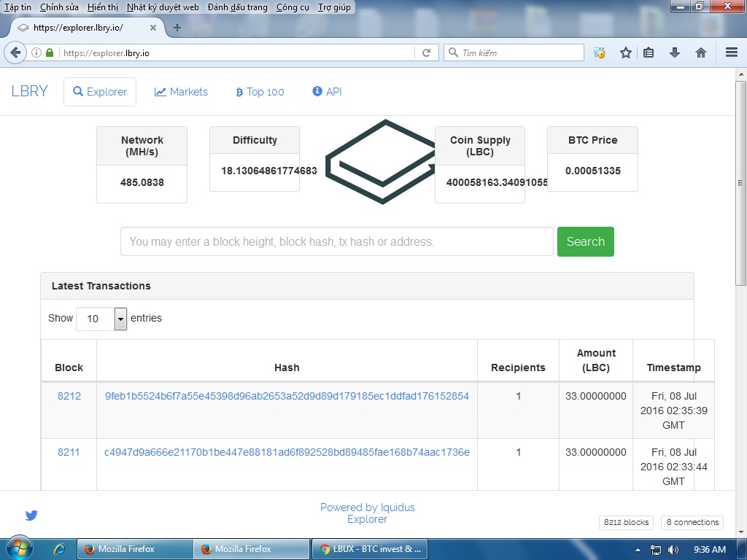747x560 pixels.
Task: Open the Markets page
Action: 181,91
